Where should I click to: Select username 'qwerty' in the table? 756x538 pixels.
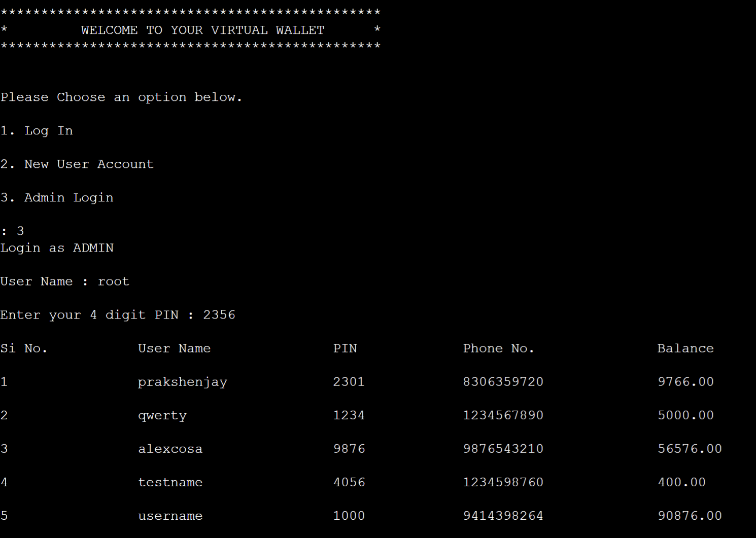(162, 416)
